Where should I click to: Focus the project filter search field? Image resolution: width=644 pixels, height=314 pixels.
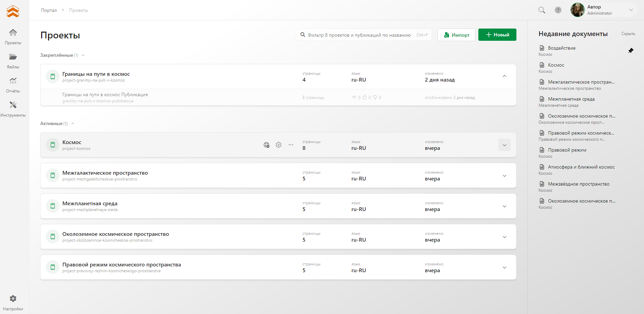[364, 35]
